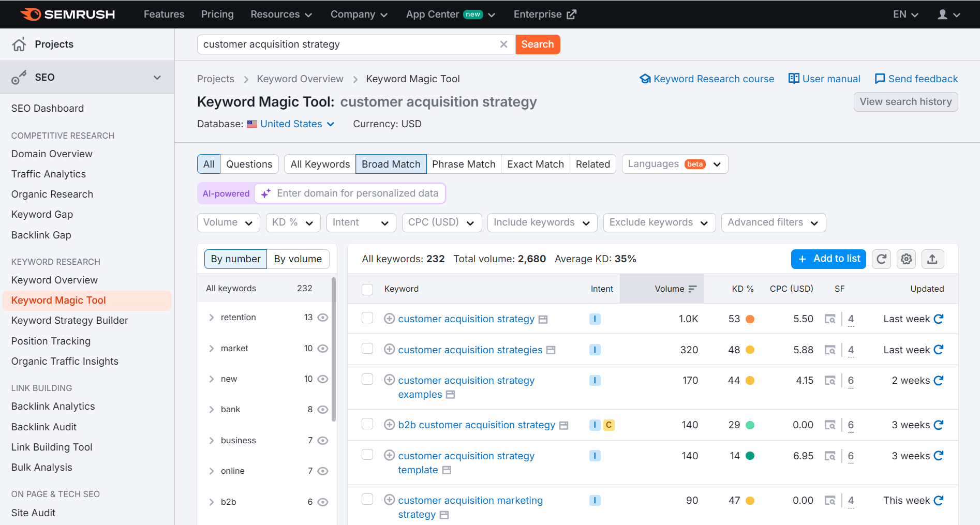Screen dimensions: 980x525
Task: Open the User manual link
Action: (824, 79)
